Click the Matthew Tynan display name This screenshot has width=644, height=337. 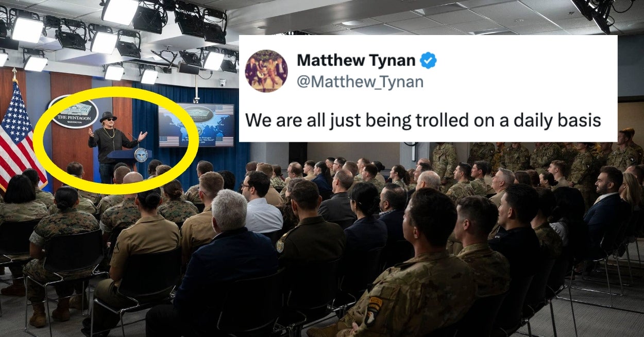pos(356,61)
